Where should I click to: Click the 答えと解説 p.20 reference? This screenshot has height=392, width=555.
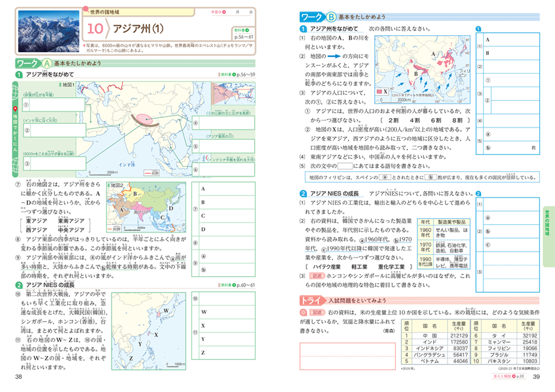click(x=508, y=376)
